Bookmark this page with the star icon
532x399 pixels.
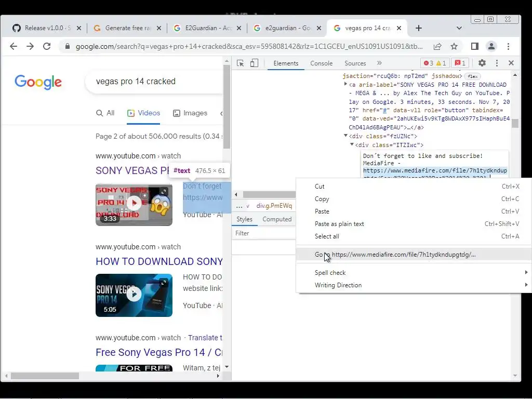[x=454, y=46]
